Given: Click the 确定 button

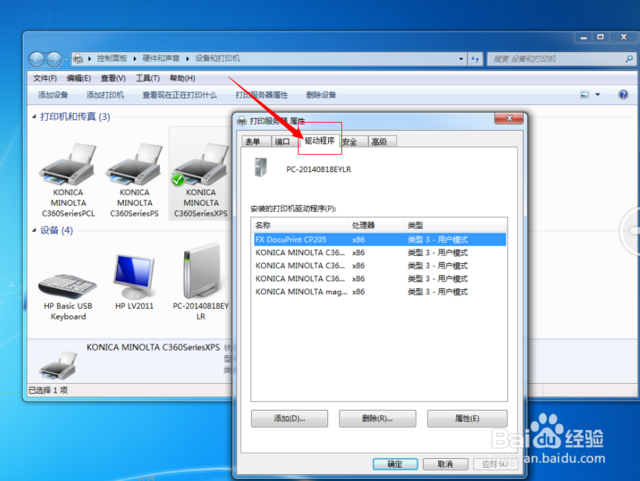Looking at the screenshot, I should (395, 464).
